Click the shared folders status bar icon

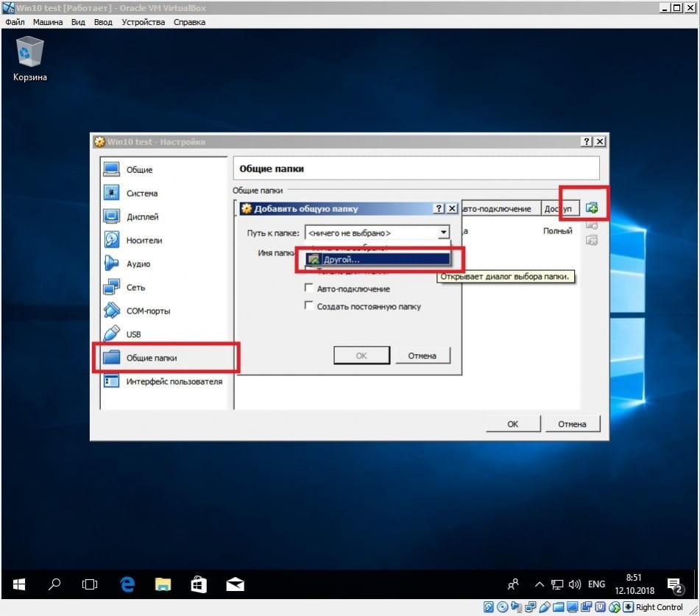tap(558, 607)
